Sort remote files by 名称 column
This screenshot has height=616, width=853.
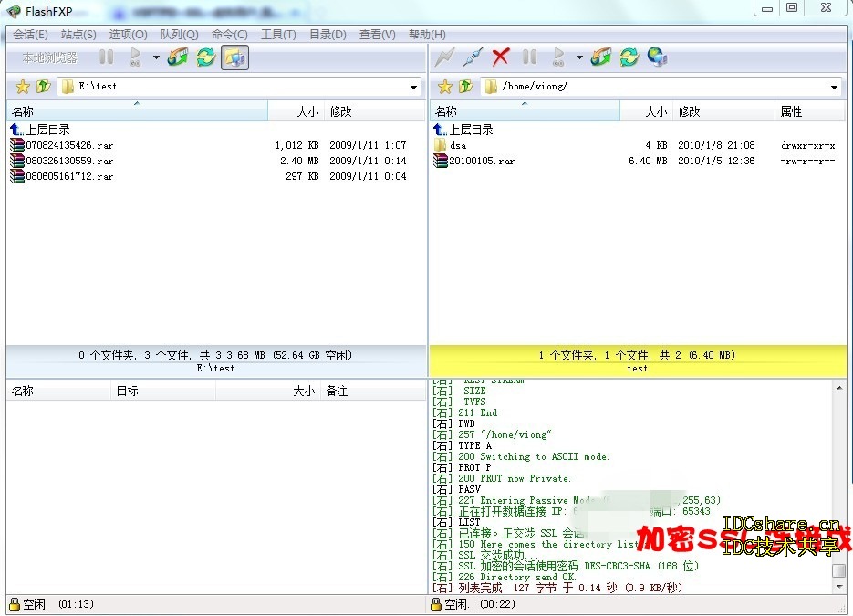click(x=525, y=111)
